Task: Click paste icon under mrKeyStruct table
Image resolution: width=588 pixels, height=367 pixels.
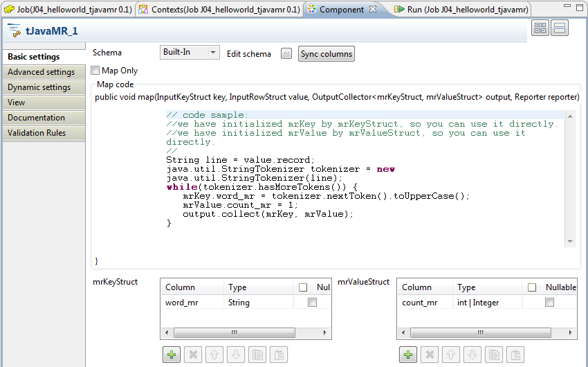Action: (x=279, y=355)
